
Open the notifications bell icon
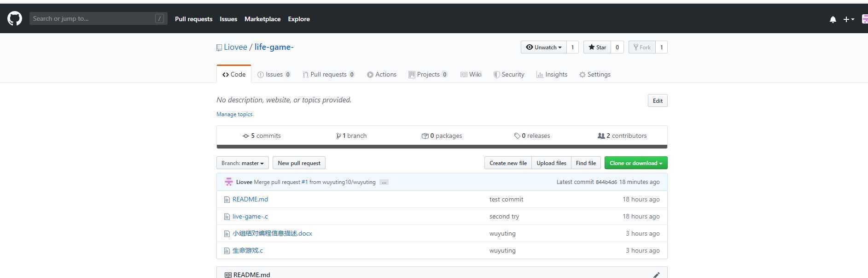point(833,19)
